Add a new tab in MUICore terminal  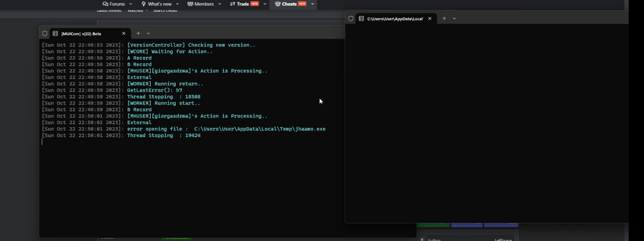(x=138, y=34)
